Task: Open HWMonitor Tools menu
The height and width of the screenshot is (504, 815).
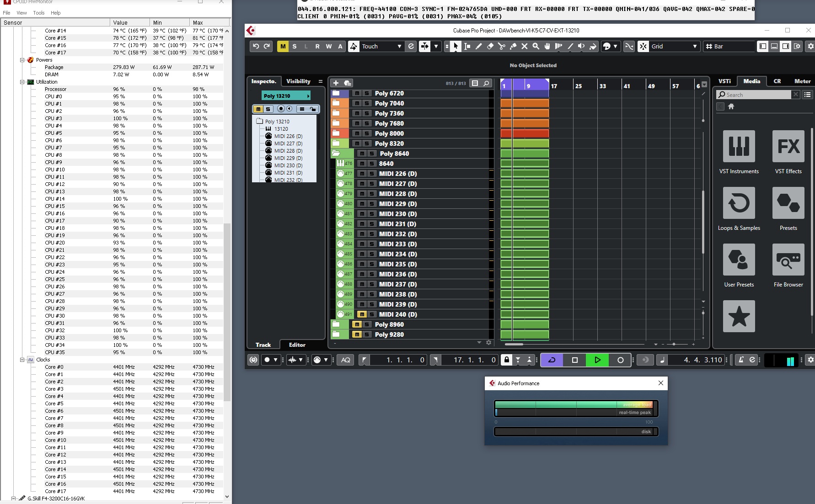Action: click(x=39, y=13)
